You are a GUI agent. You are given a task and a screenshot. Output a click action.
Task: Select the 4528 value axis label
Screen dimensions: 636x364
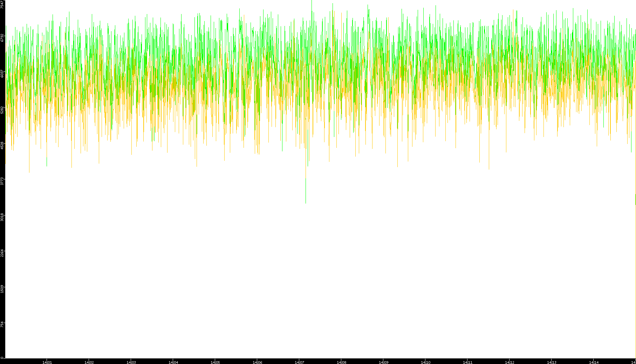coord(2,146)
